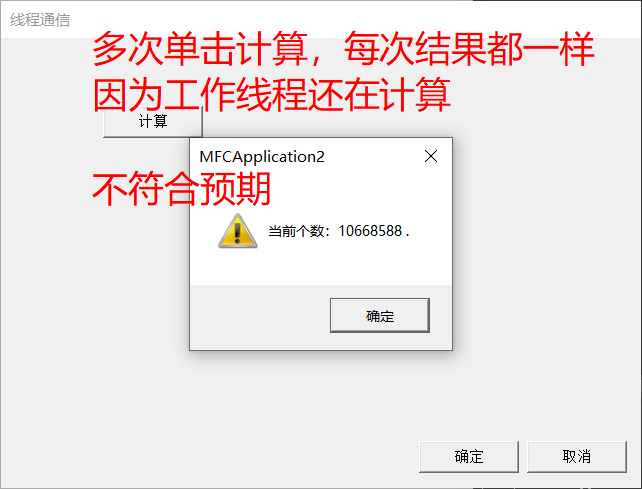Click message box title bar beside MFCApplication2
This screenshot has width=642, height=489.
click(x=373, y=156)
